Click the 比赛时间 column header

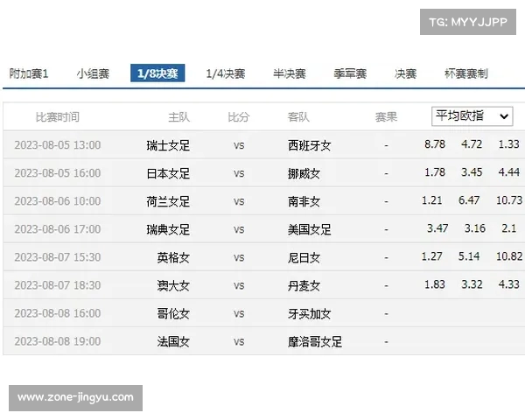coord(57,117)
